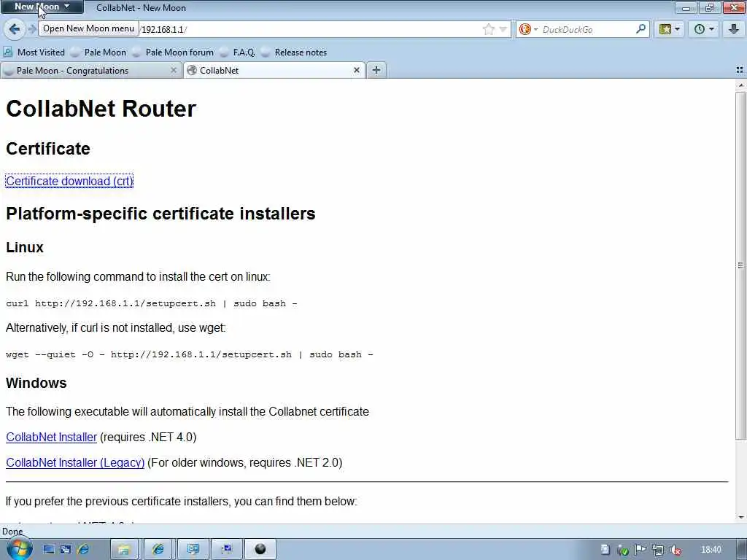747x560 pixels.
Task: Open the Pale Moon forum bookmark
Action: [173, 52]
